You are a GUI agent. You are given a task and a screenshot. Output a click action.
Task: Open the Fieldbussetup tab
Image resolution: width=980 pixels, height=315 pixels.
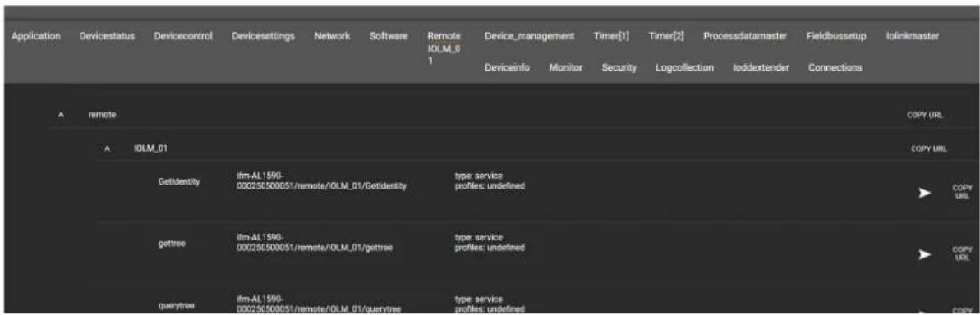point(836,37)
